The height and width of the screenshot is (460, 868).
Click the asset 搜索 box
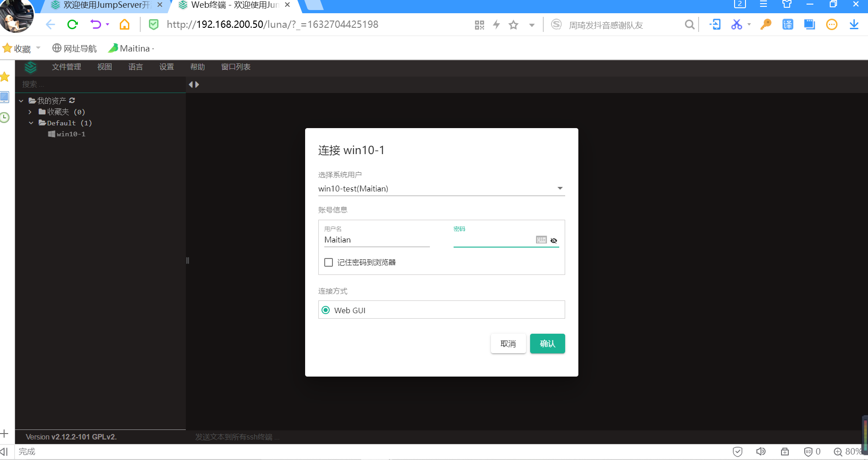point(101,84)
